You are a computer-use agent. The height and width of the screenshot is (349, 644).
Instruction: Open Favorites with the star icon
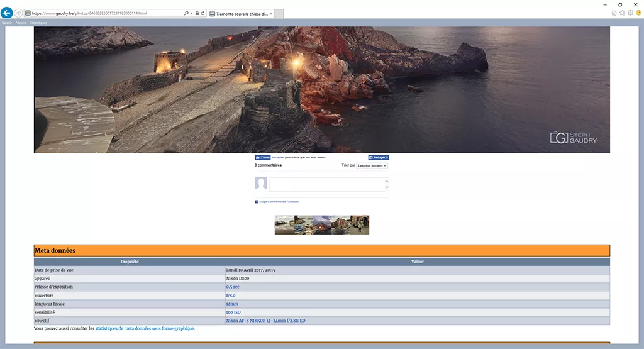622,13
